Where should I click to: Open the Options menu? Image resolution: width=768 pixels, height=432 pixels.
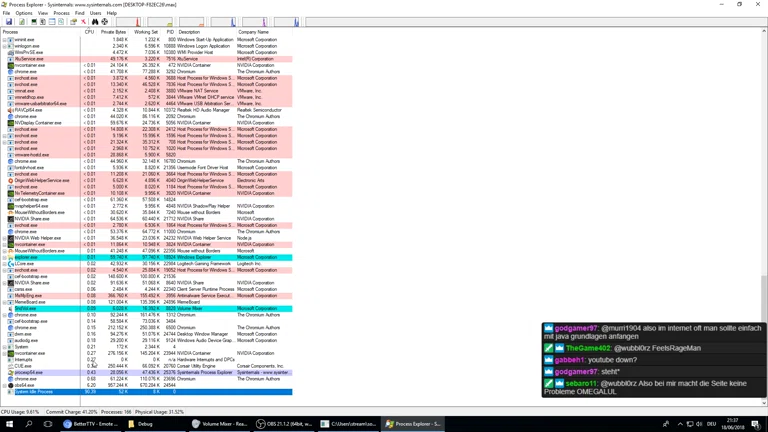(24, 13)
